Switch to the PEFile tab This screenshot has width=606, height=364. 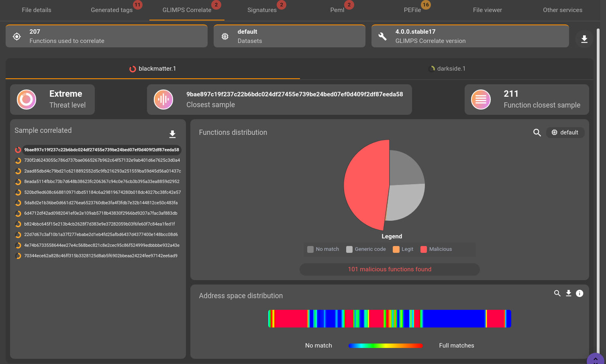coord(412,10)
